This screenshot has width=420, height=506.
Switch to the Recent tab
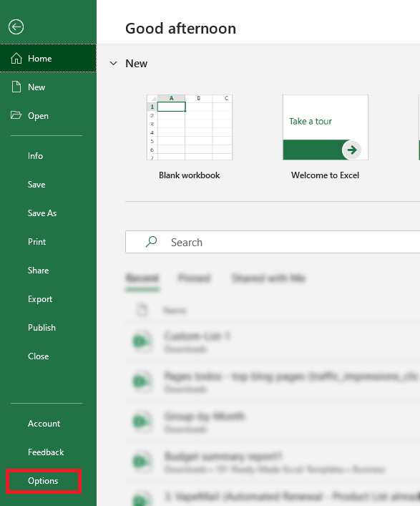pos(142,278)
